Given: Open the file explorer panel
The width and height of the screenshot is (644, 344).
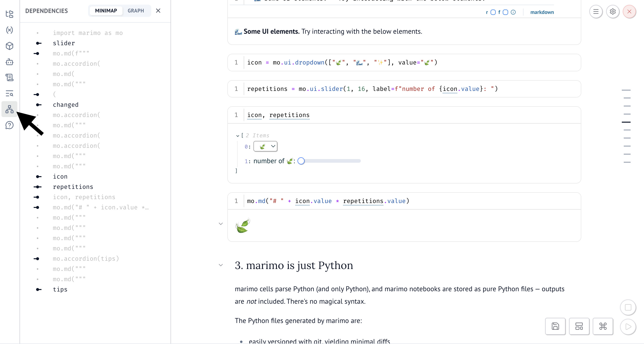Looking at the screenshot, I should 9,14.
